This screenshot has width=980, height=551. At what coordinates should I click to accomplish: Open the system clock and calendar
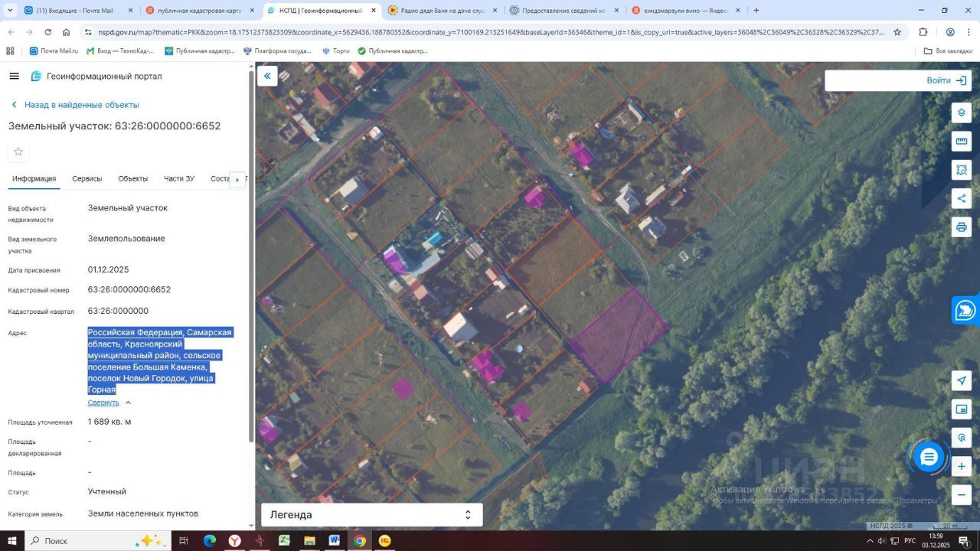tap(935, 541)
